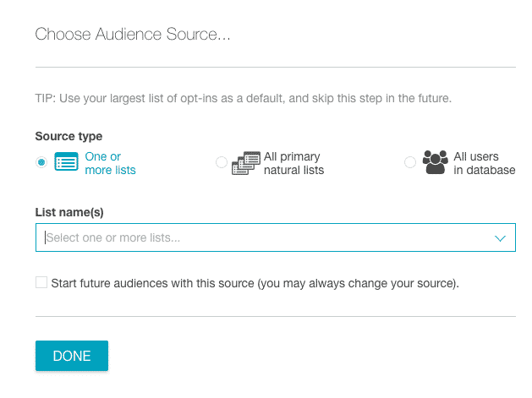
Task: Click the 'Start future audiences with this source' label text
Action: click(255, 283)
